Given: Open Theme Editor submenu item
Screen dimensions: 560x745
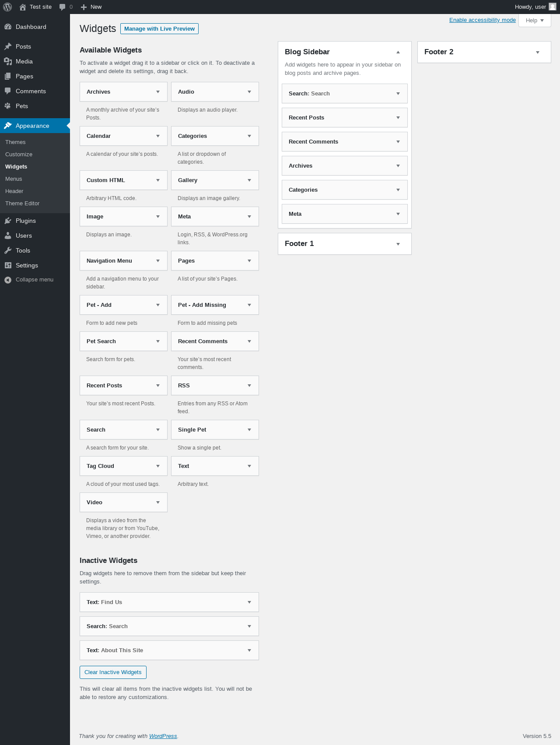Looking at the screenshot, I should pos(22,204).
